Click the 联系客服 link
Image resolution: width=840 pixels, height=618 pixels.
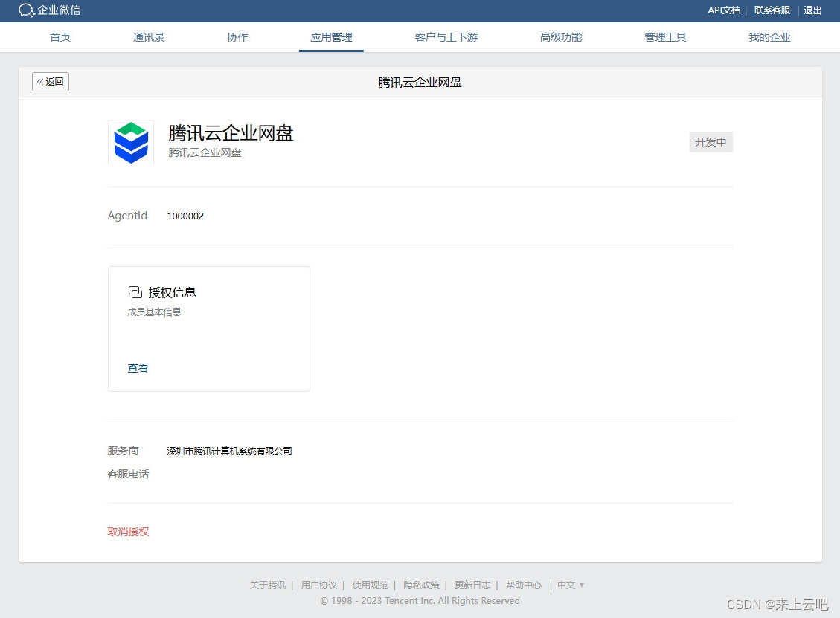point(772,10)
